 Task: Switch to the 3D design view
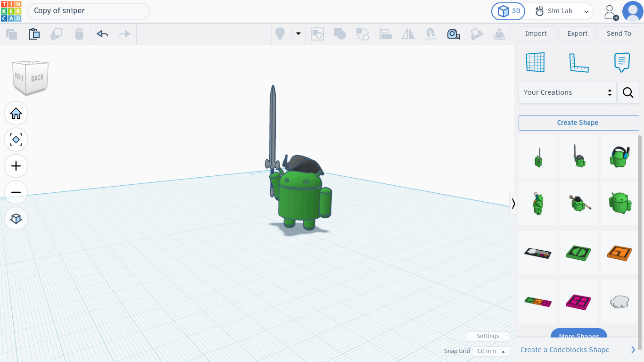pyautogui.click(x=508, y=11)
